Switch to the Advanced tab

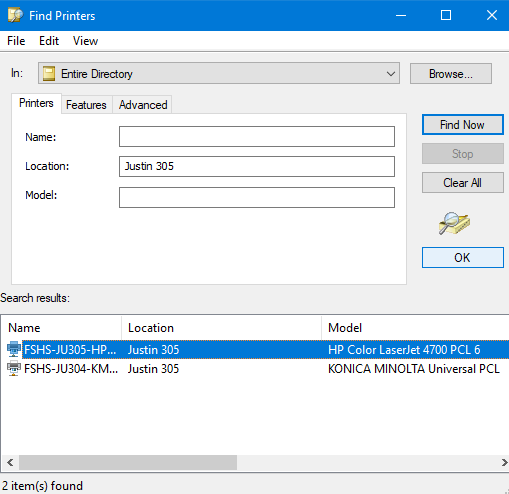(143, 105)
